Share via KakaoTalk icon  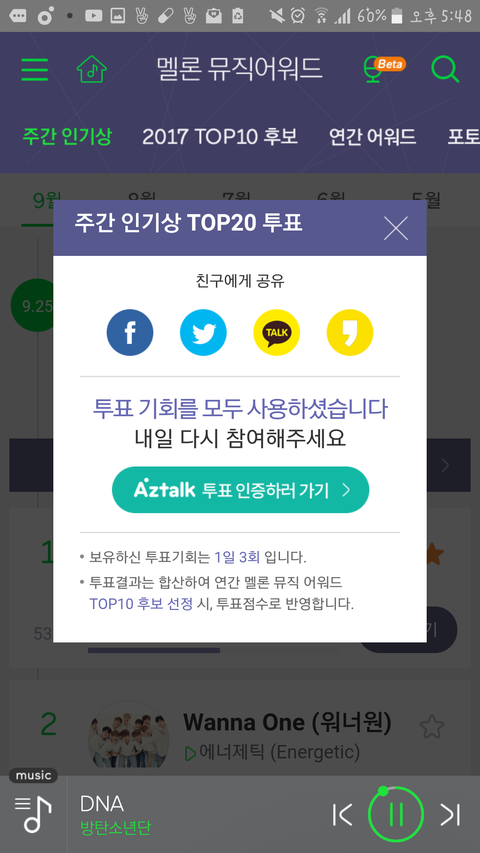pyautogui.click(x=276, y=332)
